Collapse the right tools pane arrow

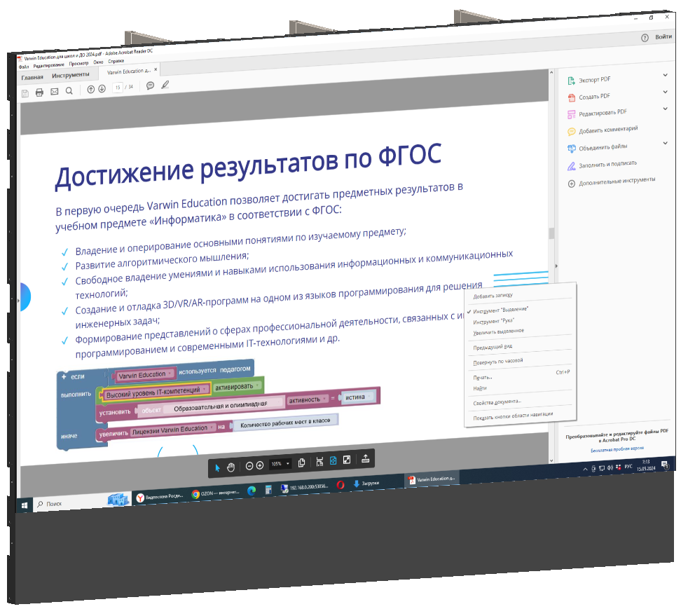[x=556, y=266]
